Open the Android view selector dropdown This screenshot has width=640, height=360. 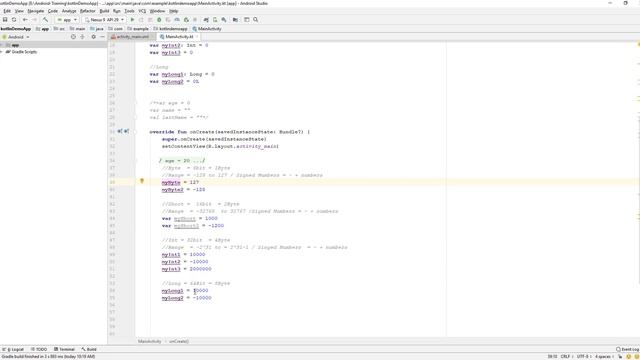(16, 37)
